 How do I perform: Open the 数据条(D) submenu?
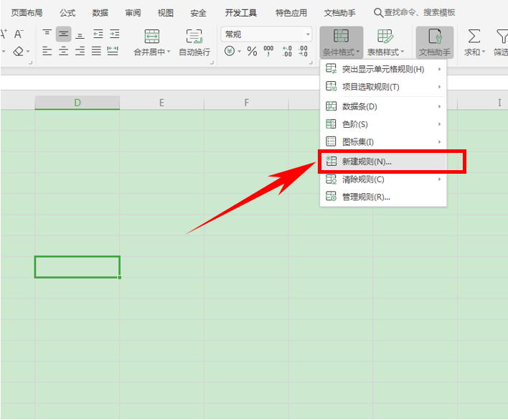tap(383, 106)
